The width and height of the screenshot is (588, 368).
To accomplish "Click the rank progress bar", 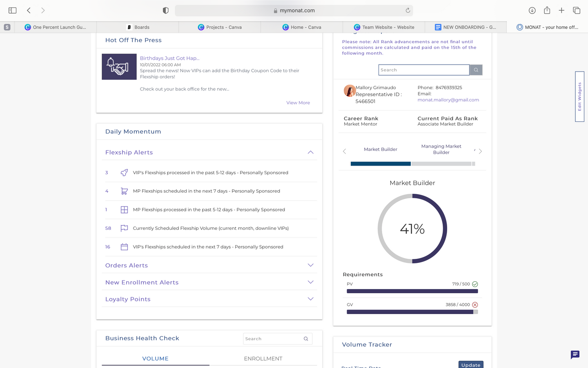I will (x=412, y=164).
